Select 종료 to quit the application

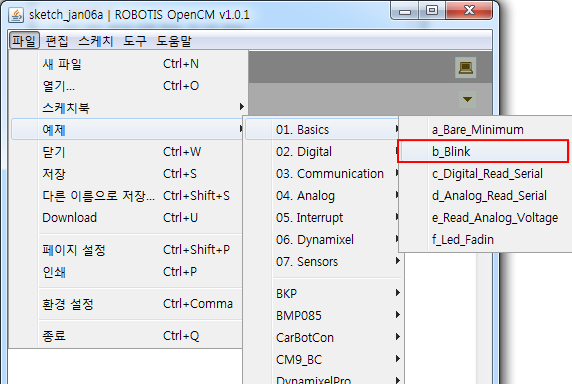[127, 336]
